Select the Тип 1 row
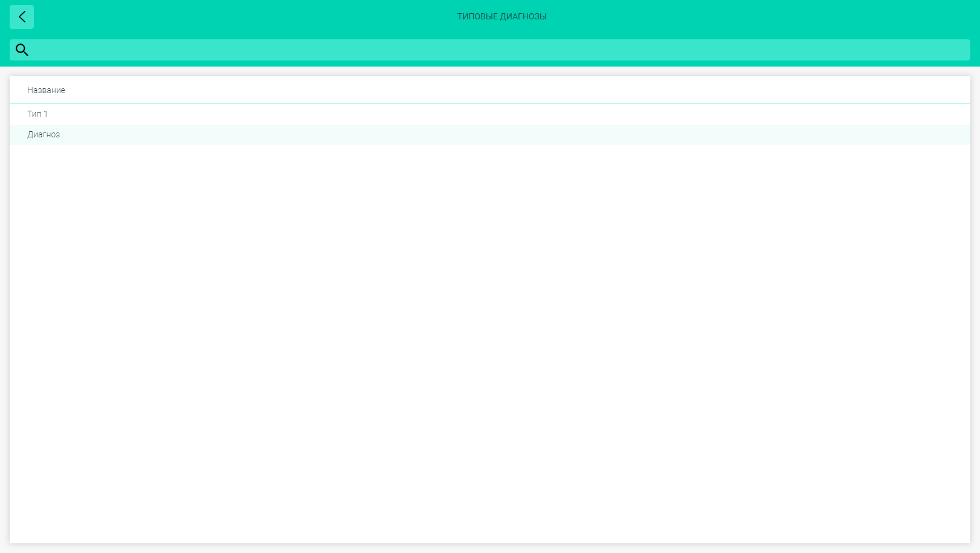 tap(490, 114)
